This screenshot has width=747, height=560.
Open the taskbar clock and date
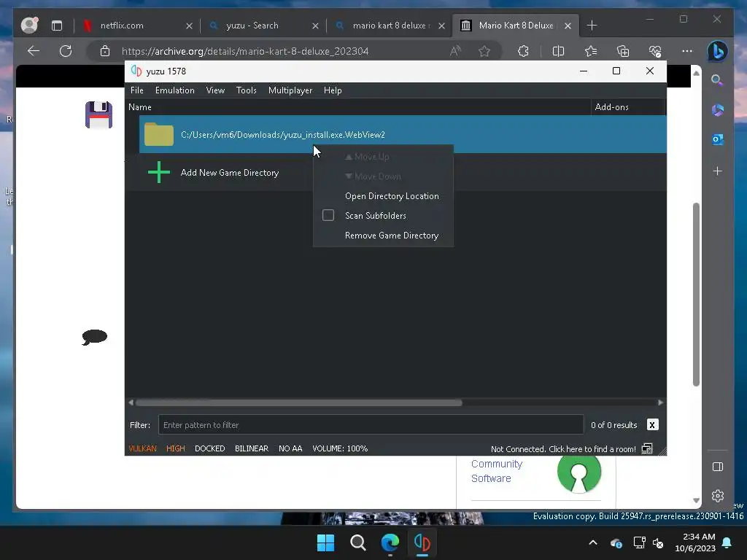click(x=695, y=542)
